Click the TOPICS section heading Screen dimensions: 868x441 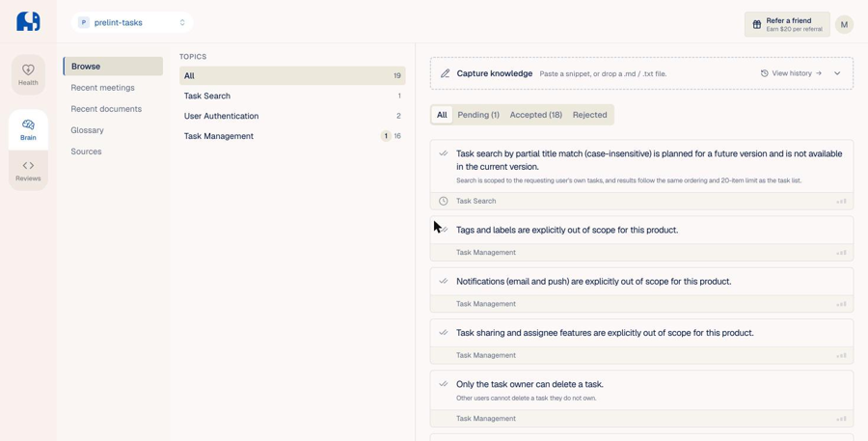pos(193,57)
